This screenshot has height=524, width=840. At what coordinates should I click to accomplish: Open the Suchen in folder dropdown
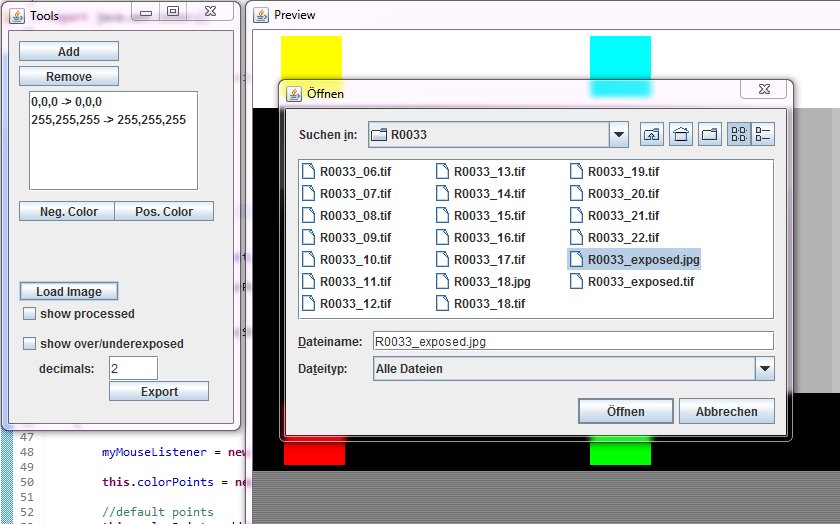(x=619, y=134)
